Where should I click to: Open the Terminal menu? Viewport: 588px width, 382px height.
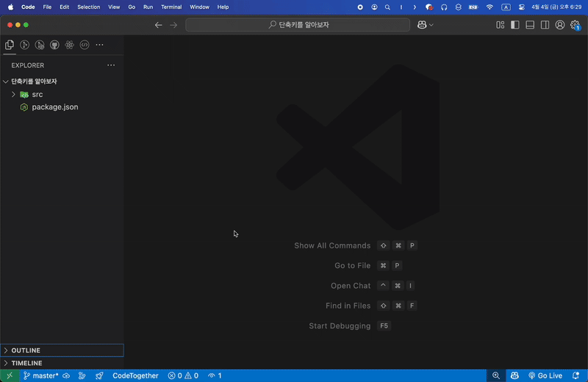171,7
